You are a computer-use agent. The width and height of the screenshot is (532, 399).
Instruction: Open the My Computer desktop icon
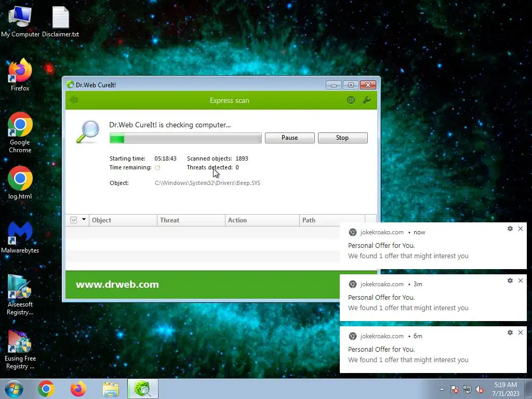coord(20,21)
